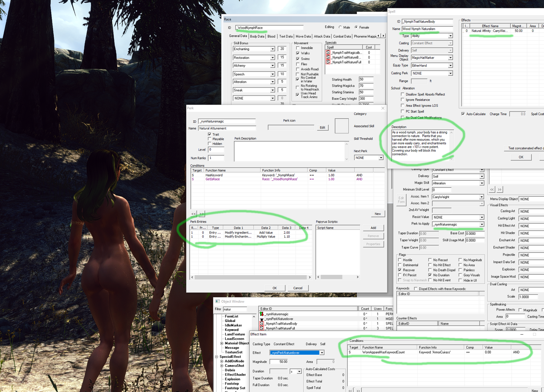Click the _nymNaturemagic perk icon in Object Window
The height and width of the screenshot is (392, 544).
(x=261, y=314)
